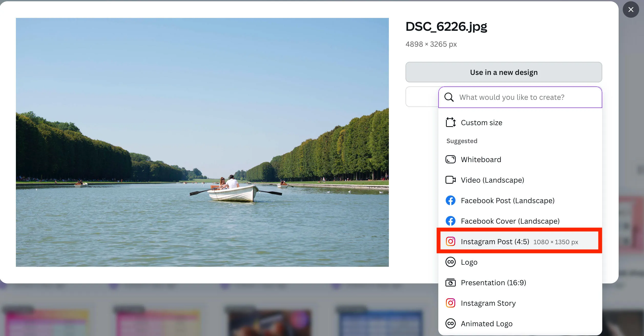Click the Presentation 16:9 icon

point(451,283)
